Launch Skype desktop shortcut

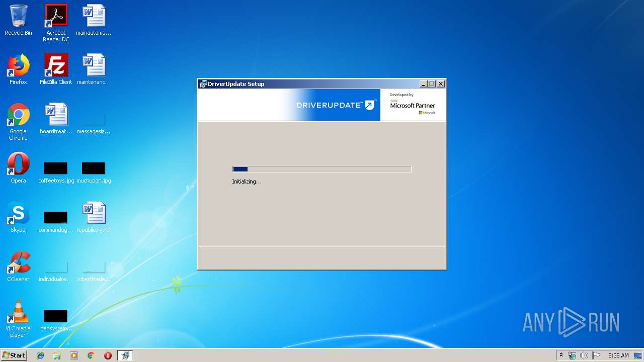(x=18, y=217)
